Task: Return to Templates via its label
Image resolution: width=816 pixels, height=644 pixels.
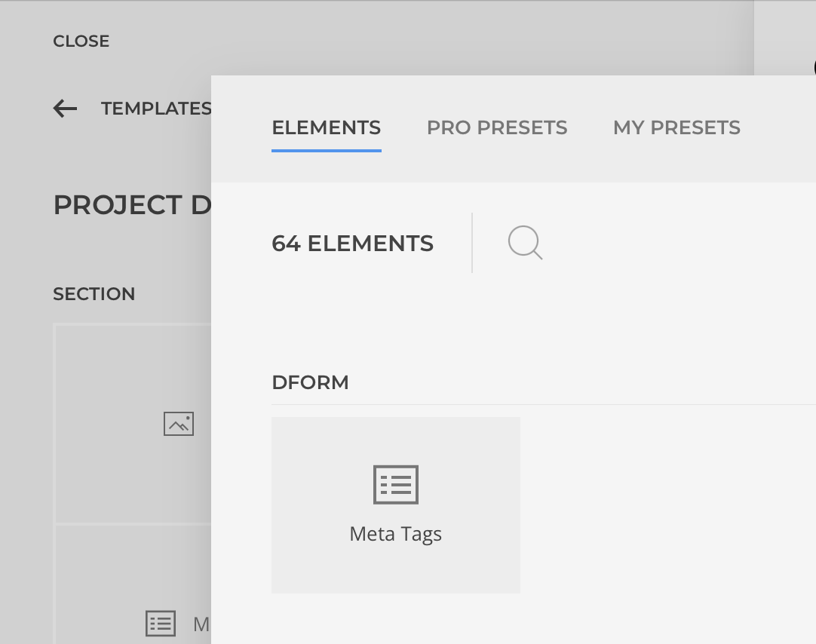Action: [155, 109]
